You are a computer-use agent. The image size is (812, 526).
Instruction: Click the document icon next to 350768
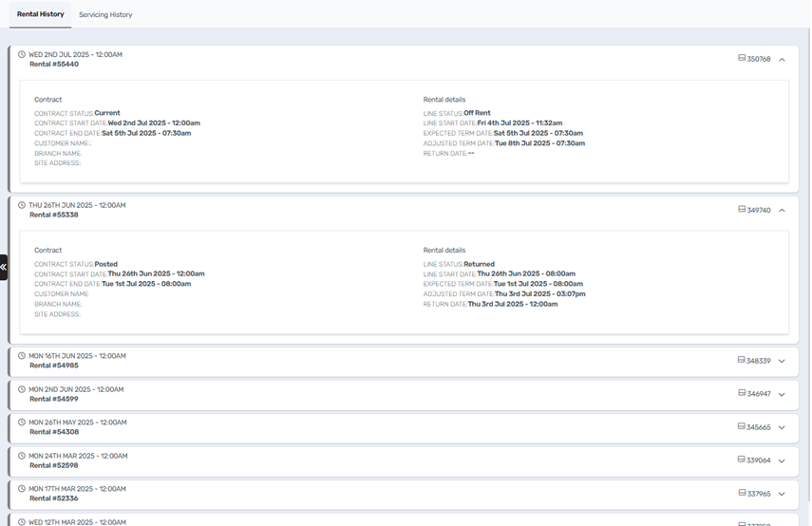742,58
